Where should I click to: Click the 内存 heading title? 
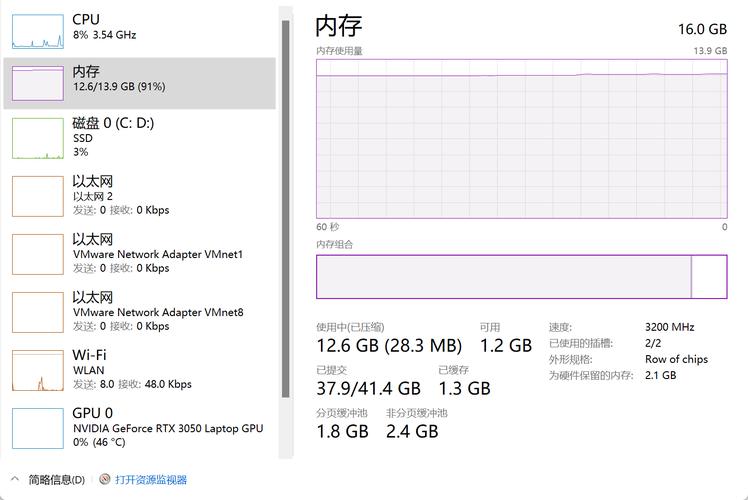[x=339, y=27]
